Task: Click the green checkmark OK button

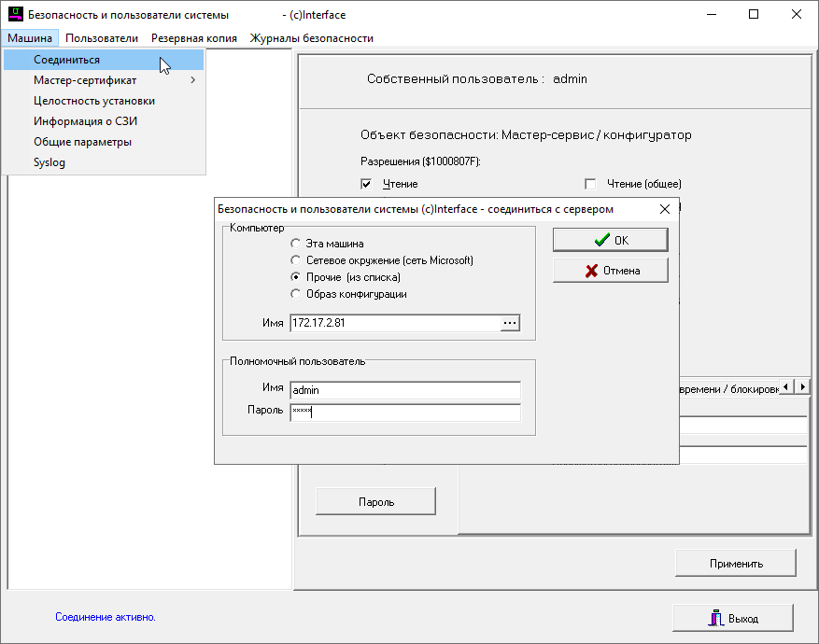Action: tap(610, 240)
